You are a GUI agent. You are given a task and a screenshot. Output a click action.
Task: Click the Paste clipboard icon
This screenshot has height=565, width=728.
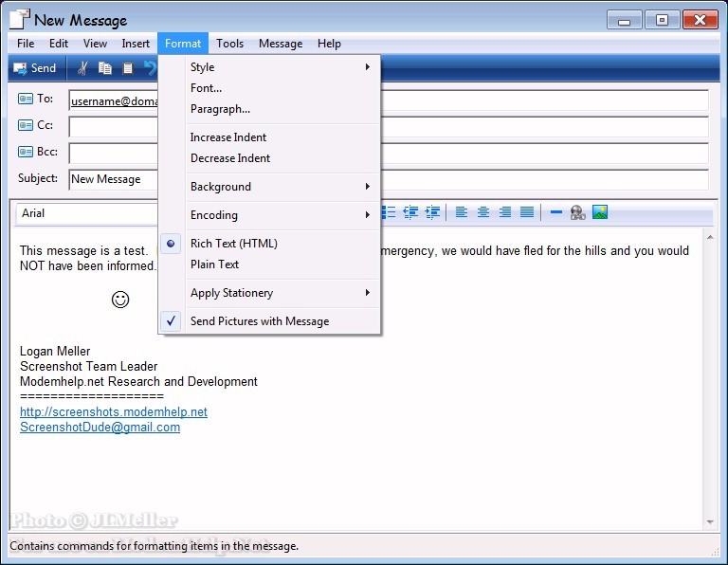tap(128, 68)
